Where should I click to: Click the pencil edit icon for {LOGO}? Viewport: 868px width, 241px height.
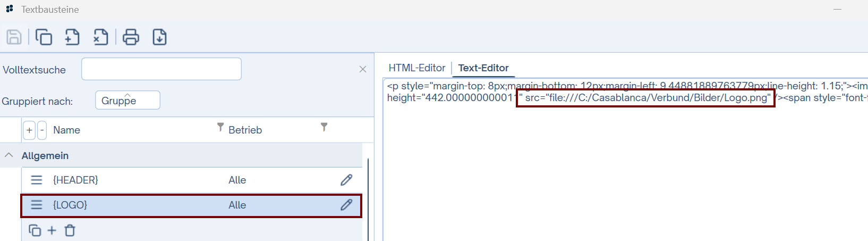[x=346, y=205]
